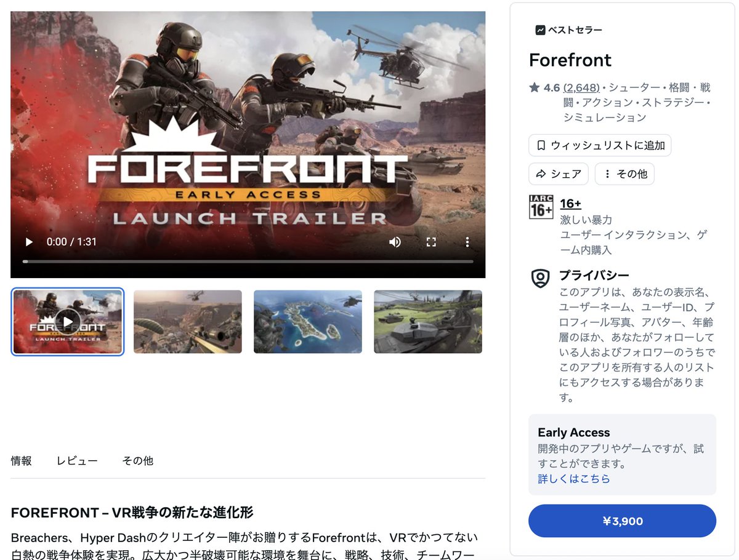Click the シェア share button
Viewport: 739px width, 560px height.
click(x=559, y=174)
